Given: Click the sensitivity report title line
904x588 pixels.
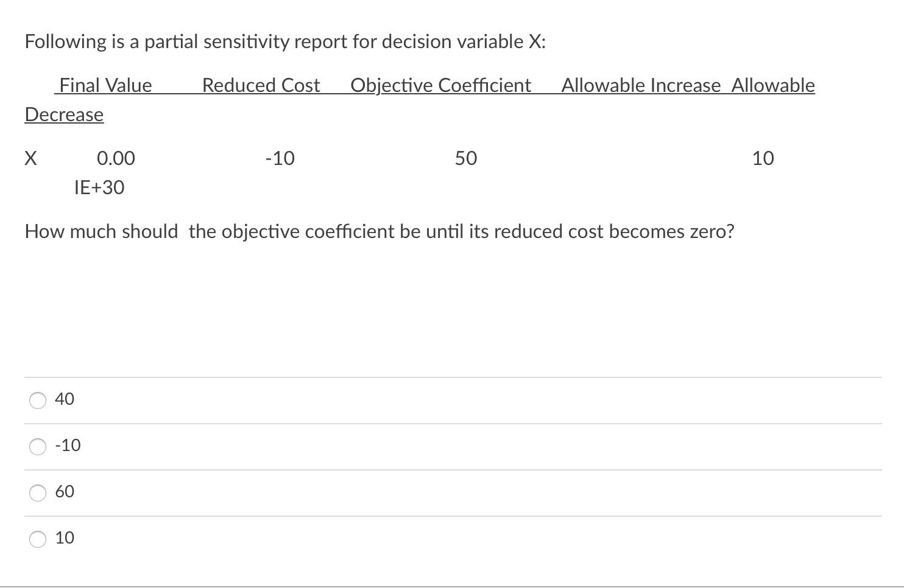Looking at the screenshot, I should [285, 41].
